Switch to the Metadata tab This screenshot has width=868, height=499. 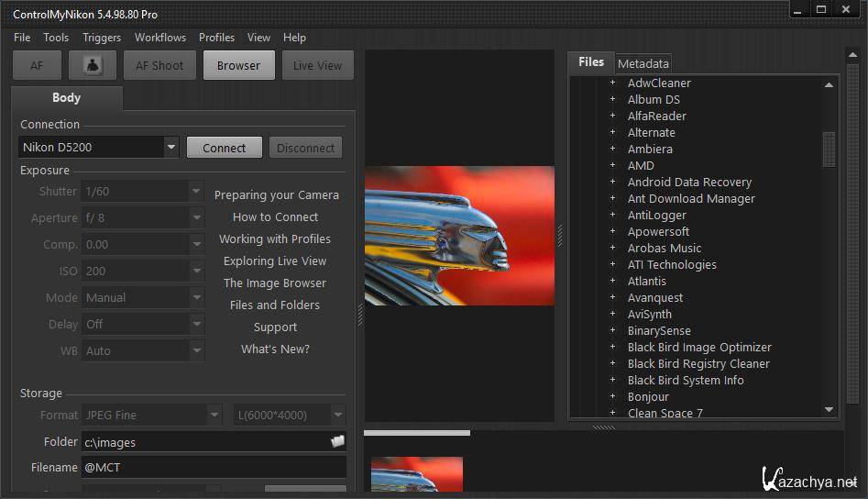643,63
